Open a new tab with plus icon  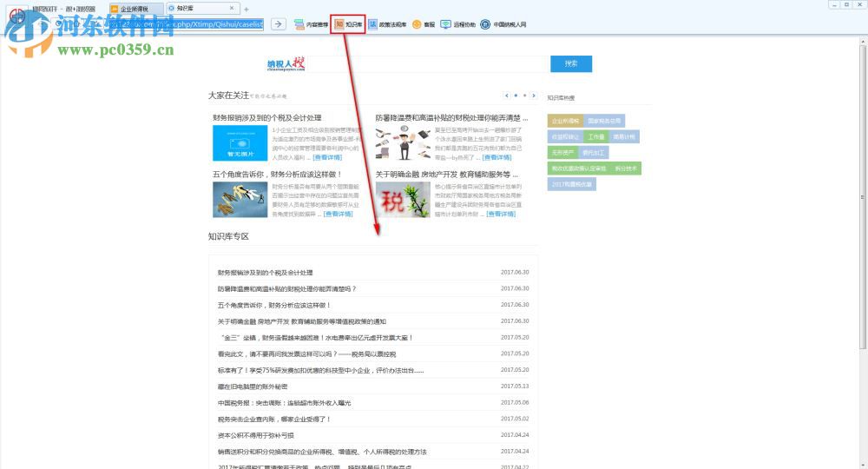pyautogui.click(x=247, y=9)
